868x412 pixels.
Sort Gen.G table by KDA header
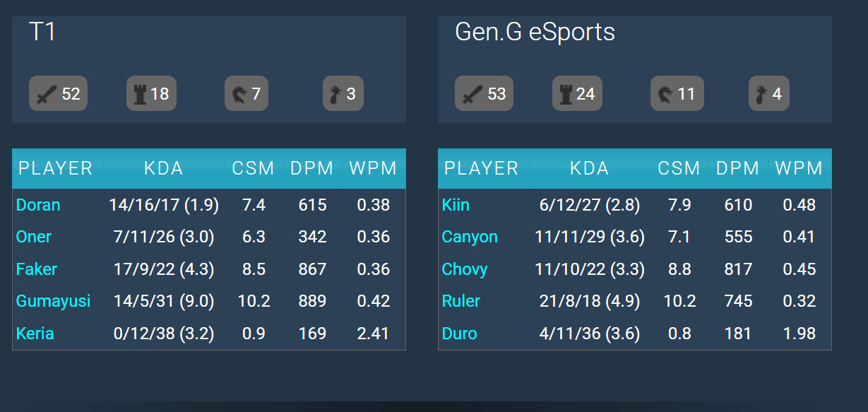tap(590, 168)
